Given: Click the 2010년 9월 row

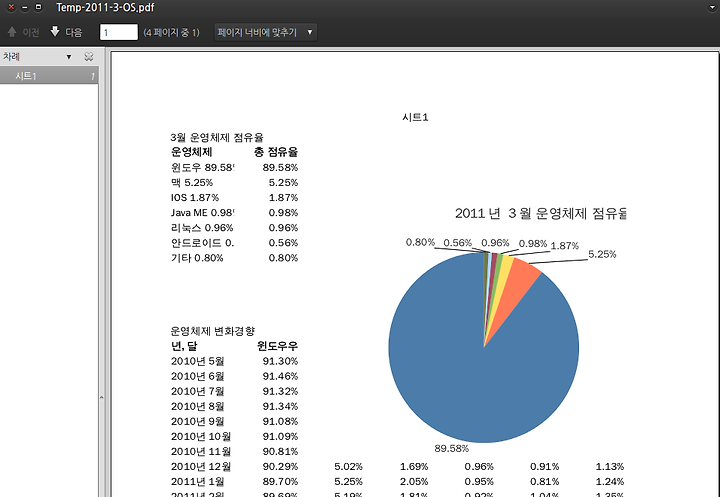Looking at the screenshot, I should (234, 422).
